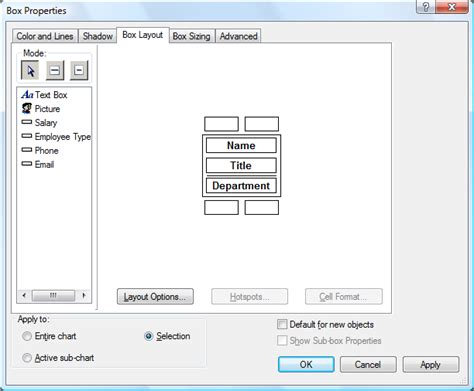Select the Phone label in field list
Viewport: 474px width, 391px height.
point(47,150)
